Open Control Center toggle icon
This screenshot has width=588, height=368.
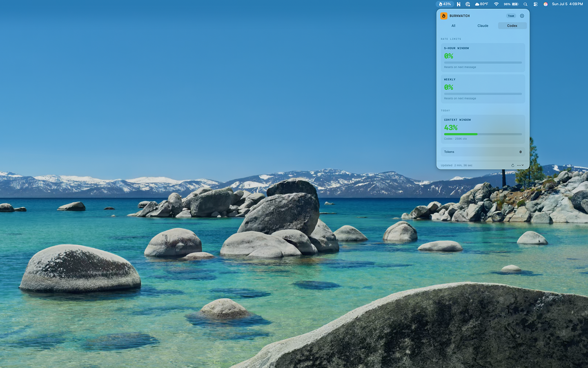[535, 4]
